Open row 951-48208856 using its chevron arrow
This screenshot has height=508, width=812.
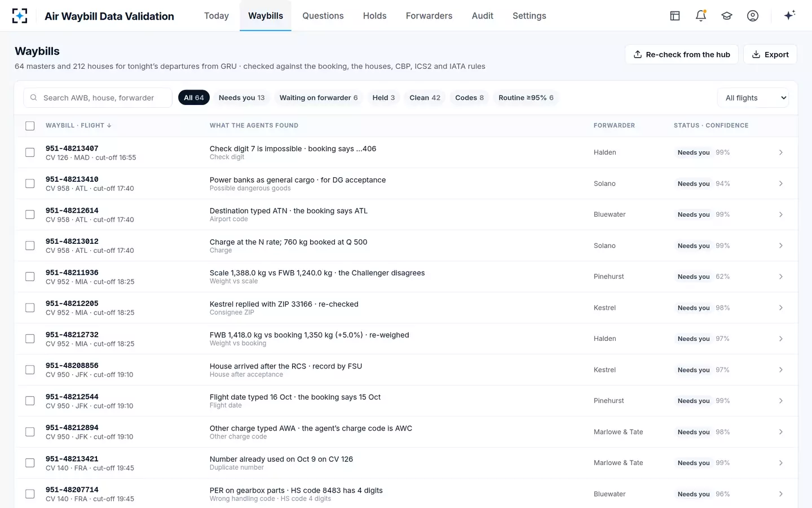pyautogui.click(x=781, y=370)
